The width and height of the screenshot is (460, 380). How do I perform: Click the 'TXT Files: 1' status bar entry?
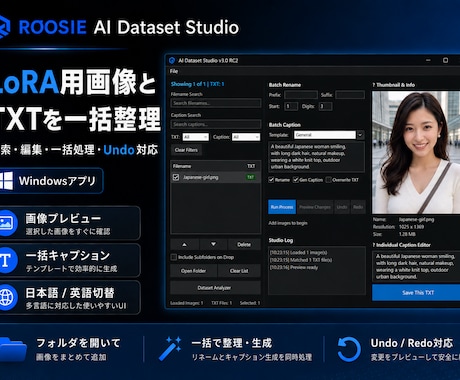click(x=221, y=303)
